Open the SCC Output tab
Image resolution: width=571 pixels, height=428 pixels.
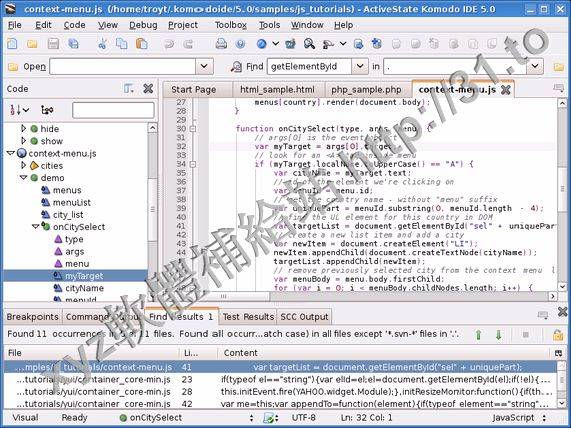click(304, 317)
